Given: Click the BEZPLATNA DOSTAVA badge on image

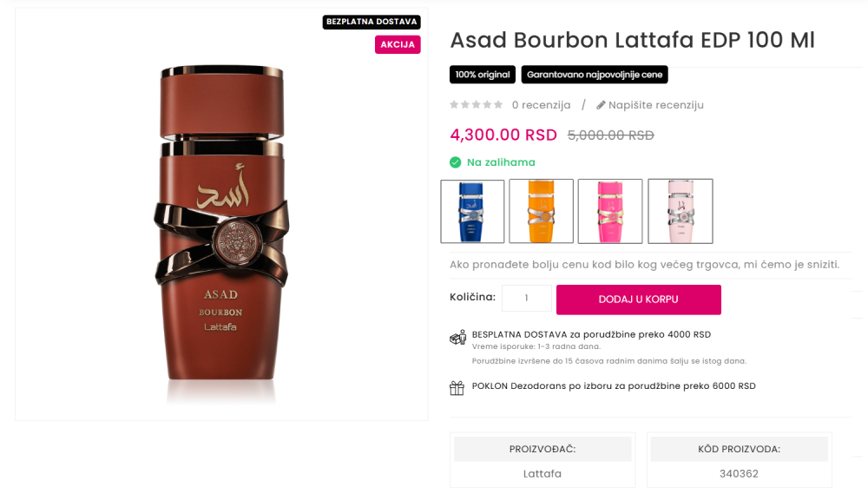Looking at the screenshot, I should [372, 22].
